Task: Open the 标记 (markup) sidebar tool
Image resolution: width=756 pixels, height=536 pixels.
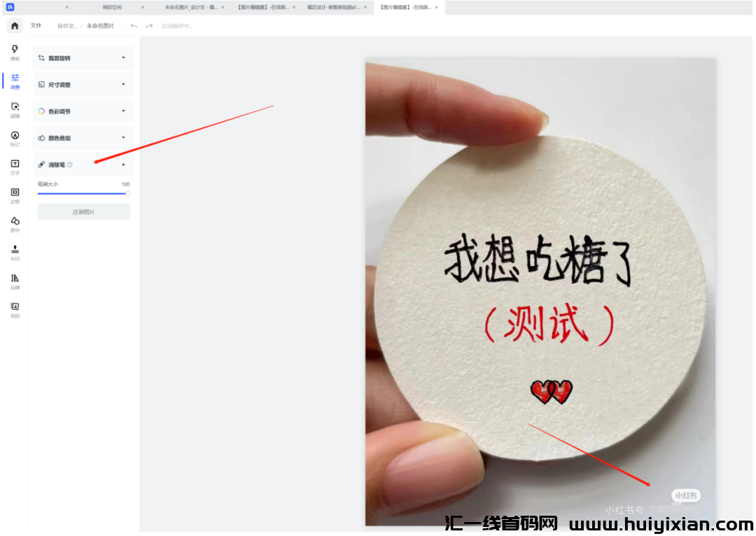Action: 15,139
